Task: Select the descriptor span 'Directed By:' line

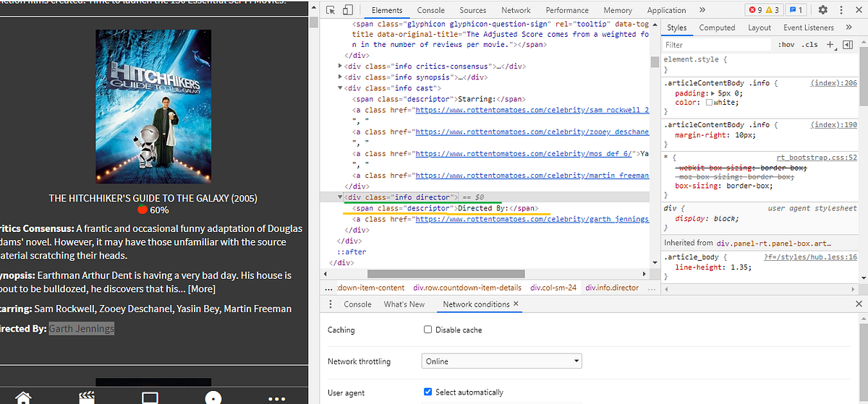Action: [x=446, y=208]
